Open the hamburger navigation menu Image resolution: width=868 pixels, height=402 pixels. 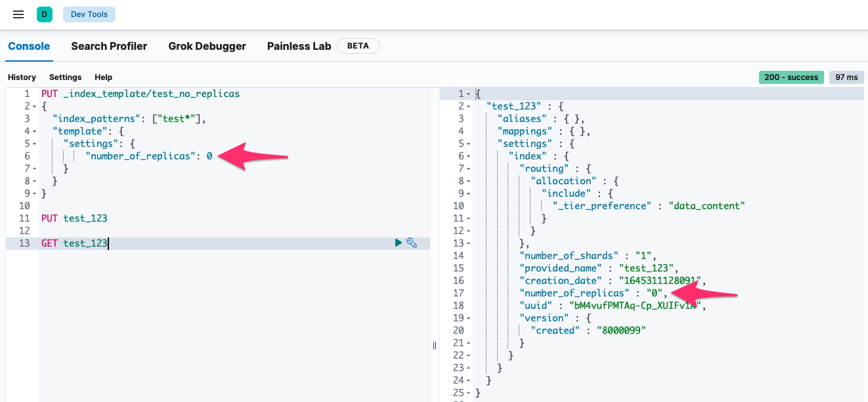18,14
